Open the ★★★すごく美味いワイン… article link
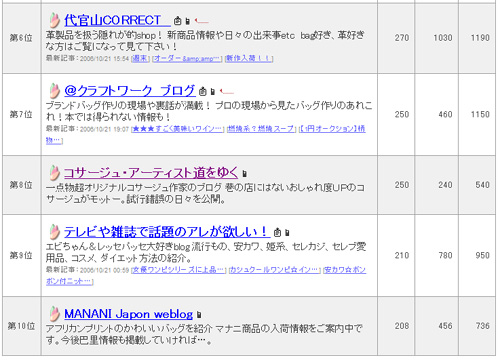Image resolution: width=500 pixels, height=362 pixels. [178, 129]
